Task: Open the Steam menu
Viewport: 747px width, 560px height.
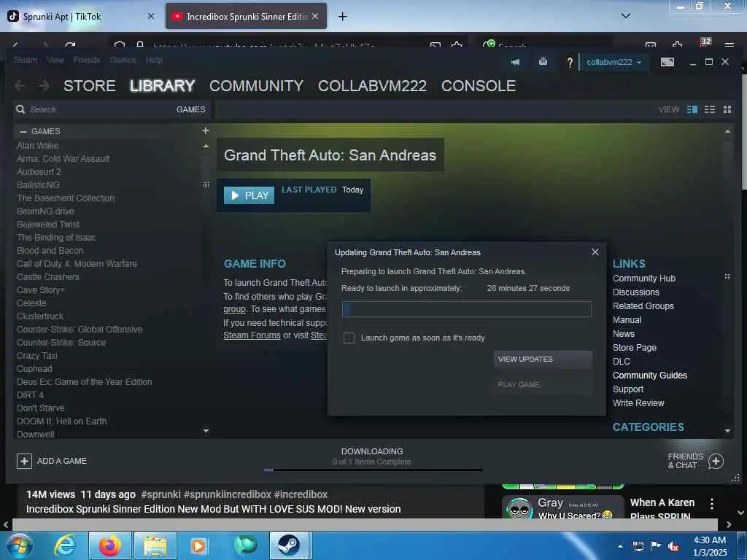Action: (26, 60)
